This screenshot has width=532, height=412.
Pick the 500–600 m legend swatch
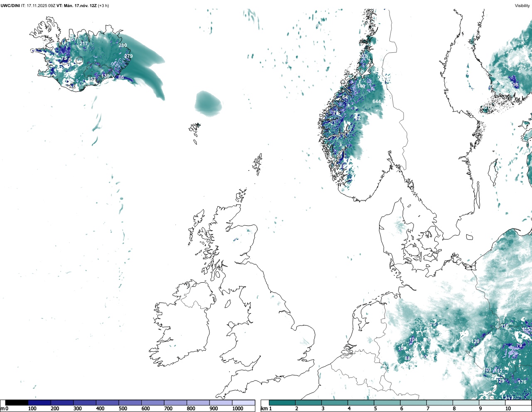[130, 403]
